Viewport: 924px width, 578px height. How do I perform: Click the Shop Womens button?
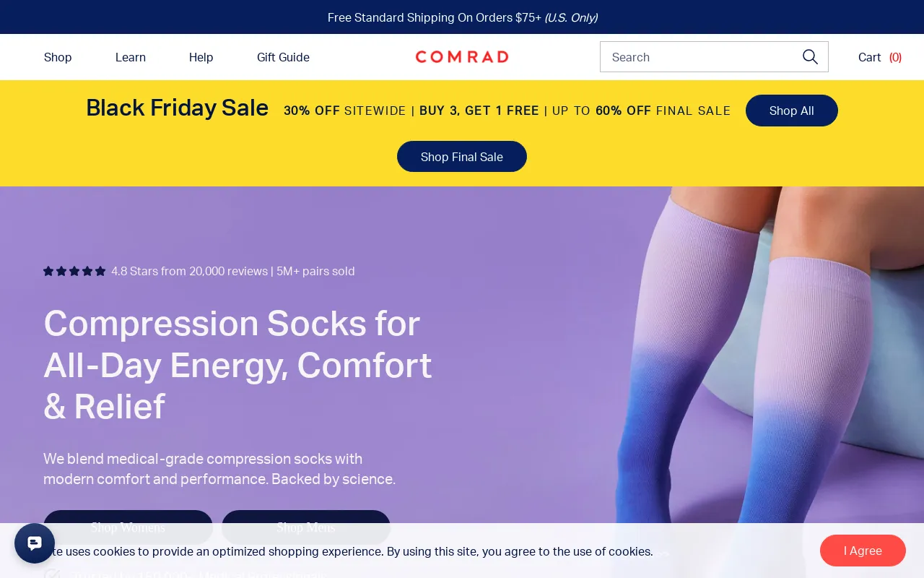(x=128, y=527)
